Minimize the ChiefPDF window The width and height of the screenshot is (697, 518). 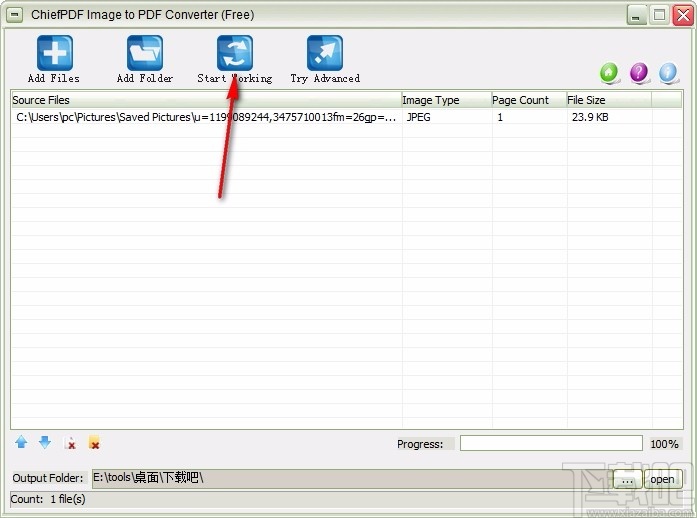[x=636, y=16]
